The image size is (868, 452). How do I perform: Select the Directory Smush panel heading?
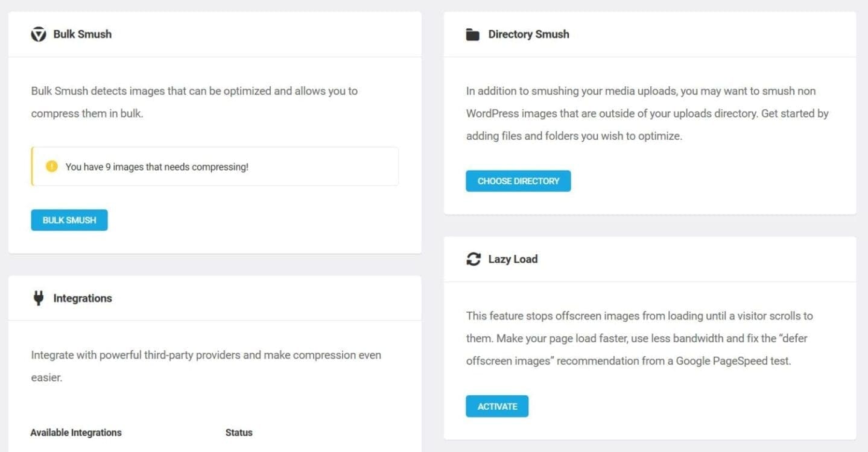pyautogui.click(x=528, y=34)
